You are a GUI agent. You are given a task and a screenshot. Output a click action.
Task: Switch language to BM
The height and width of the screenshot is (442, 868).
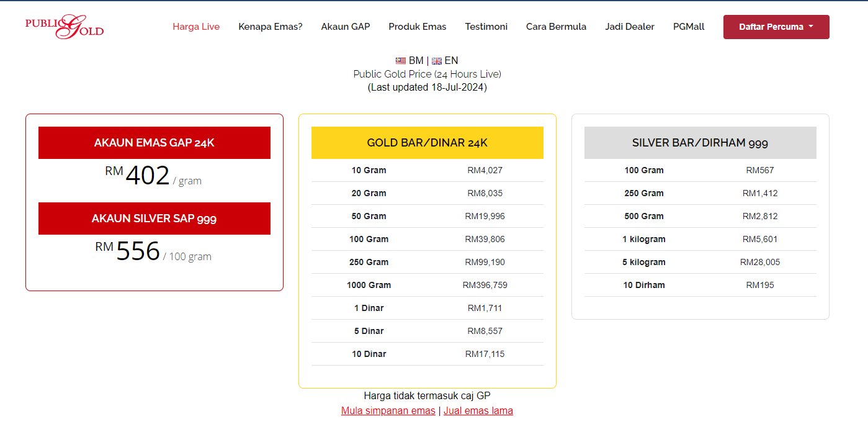[416, 60]
